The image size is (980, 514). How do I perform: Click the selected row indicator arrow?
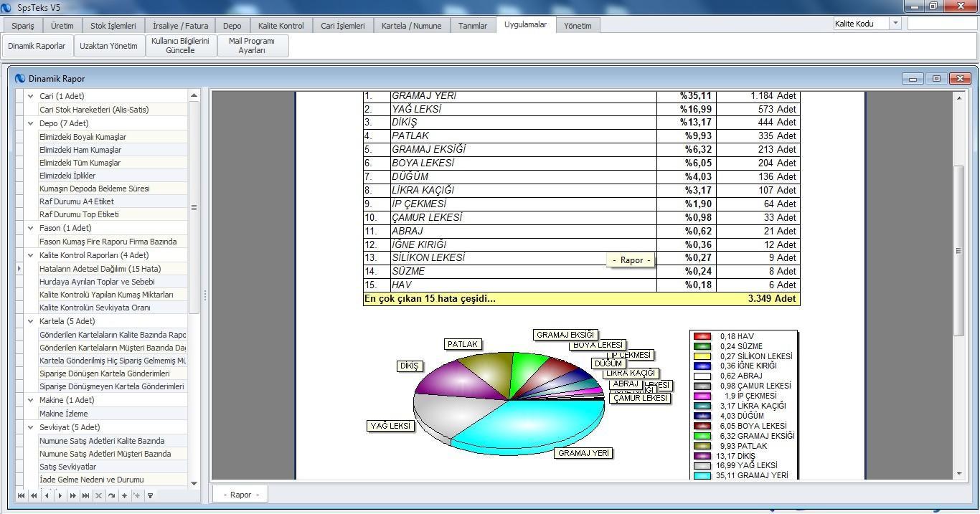click(19, 269)
